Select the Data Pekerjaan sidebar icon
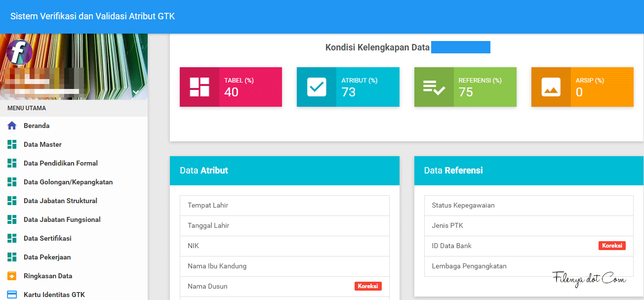Screen dimensions: 644x300 pos(12,257)
